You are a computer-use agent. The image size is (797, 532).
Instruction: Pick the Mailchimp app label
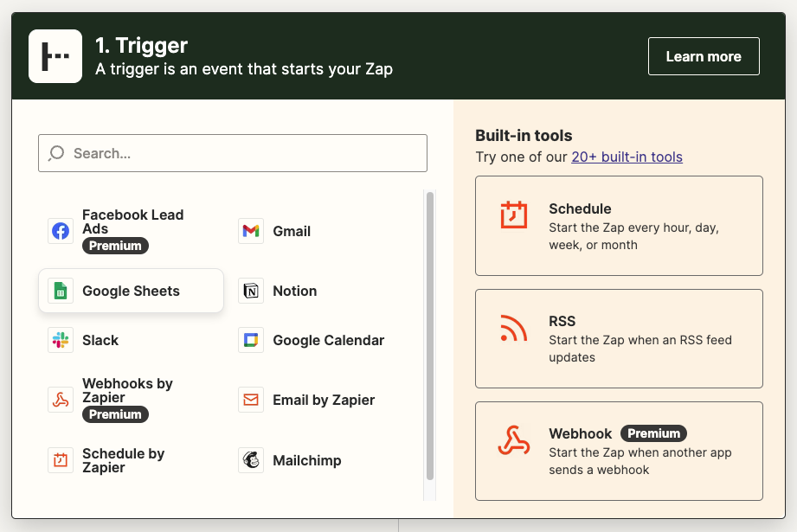(307, 460)
